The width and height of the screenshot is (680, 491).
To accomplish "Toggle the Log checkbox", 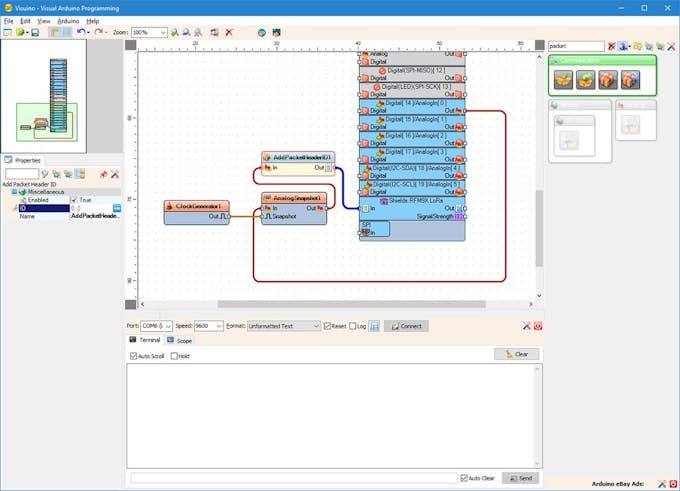I will [353, 326].
